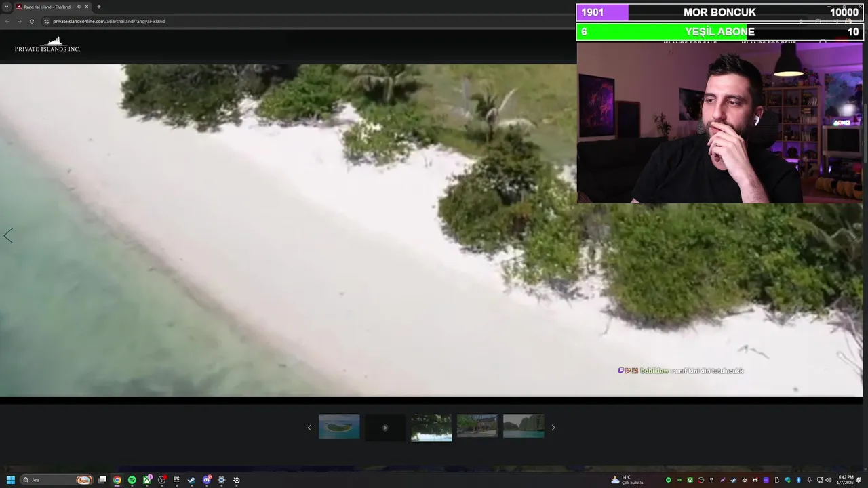The width and height of the screenshot is (868, 488).
Task: Select the beach palm trees thumbnail
Action: click(431, 427)
